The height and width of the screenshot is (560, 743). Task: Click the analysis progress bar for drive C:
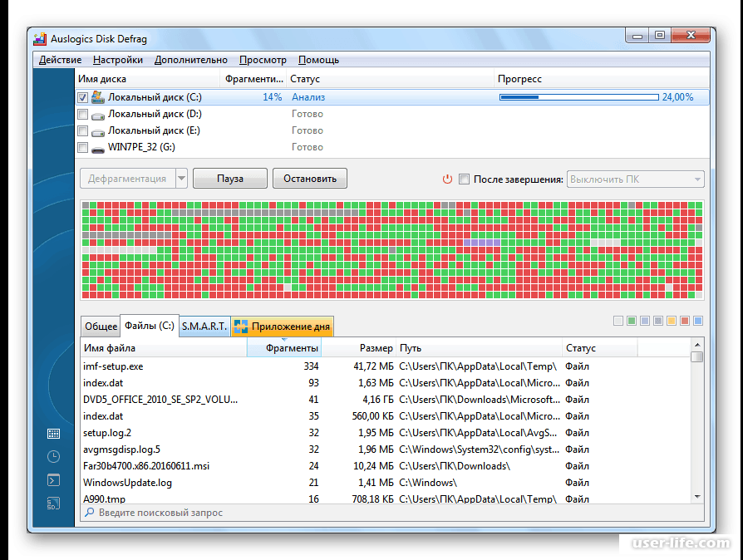(579, 97)
